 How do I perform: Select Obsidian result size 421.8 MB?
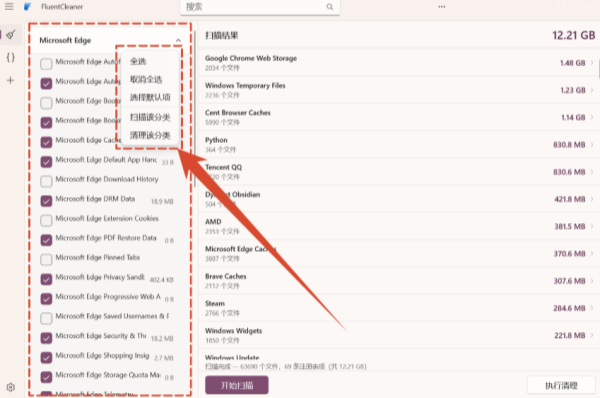point(570,199)
